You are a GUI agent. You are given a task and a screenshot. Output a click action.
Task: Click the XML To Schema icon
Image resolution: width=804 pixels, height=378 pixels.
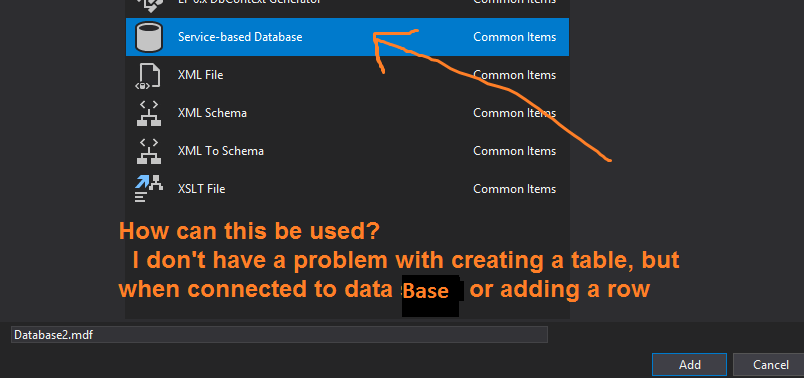tap(149, 151)
